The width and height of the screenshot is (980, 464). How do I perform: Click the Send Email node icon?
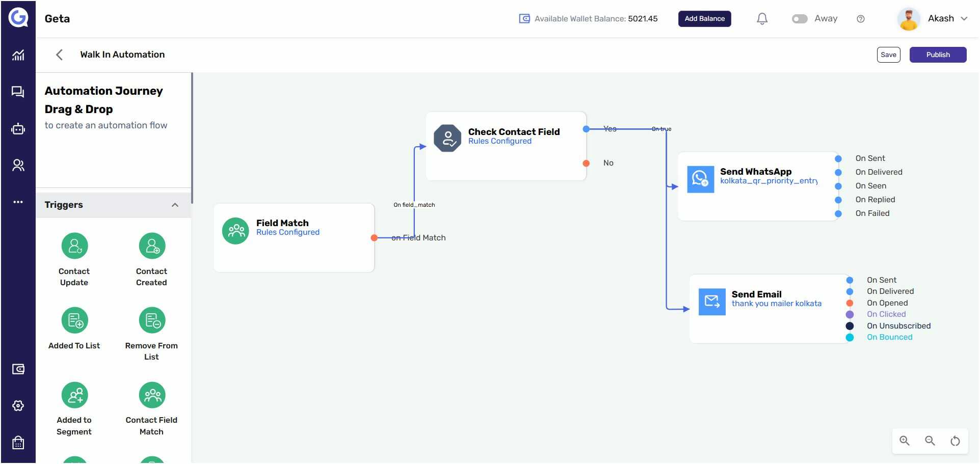click(712, 302)
